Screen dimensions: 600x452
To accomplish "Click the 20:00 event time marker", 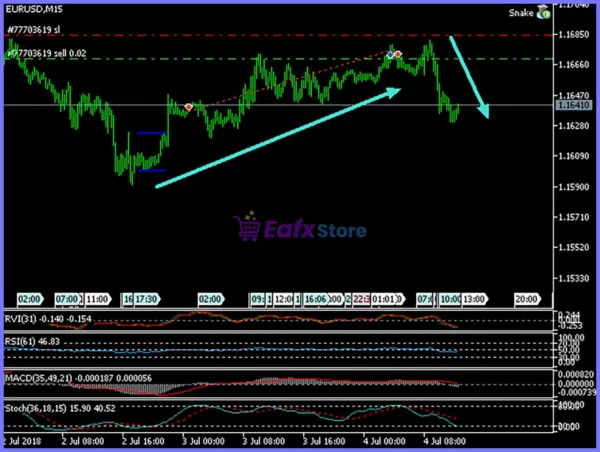I will pyautogui.click(x=527, y=299).
